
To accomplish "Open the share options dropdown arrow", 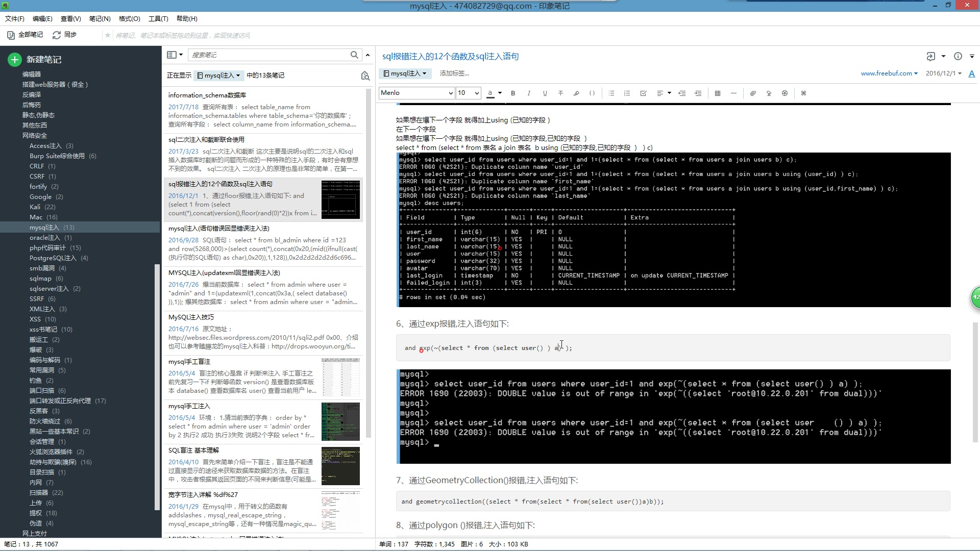I will (943, 57).
